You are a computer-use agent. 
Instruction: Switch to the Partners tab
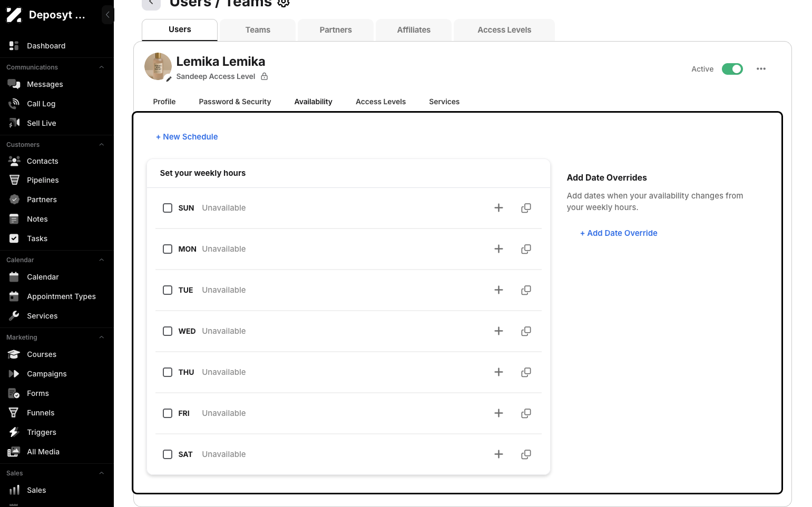click(x=336, y=30)
